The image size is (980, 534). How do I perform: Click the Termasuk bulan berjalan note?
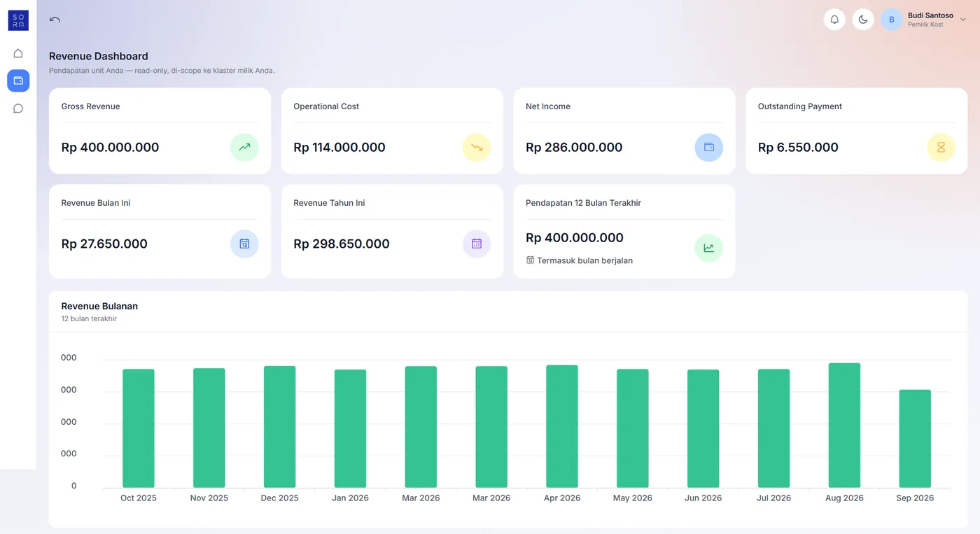pyautogui.click(x=585, y=260)
